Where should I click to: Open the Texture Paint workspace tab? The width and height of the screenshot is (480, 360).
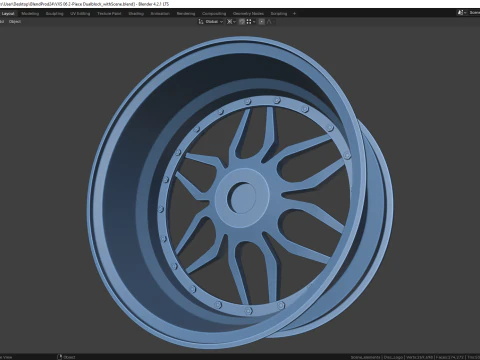(x=109, y=14)
